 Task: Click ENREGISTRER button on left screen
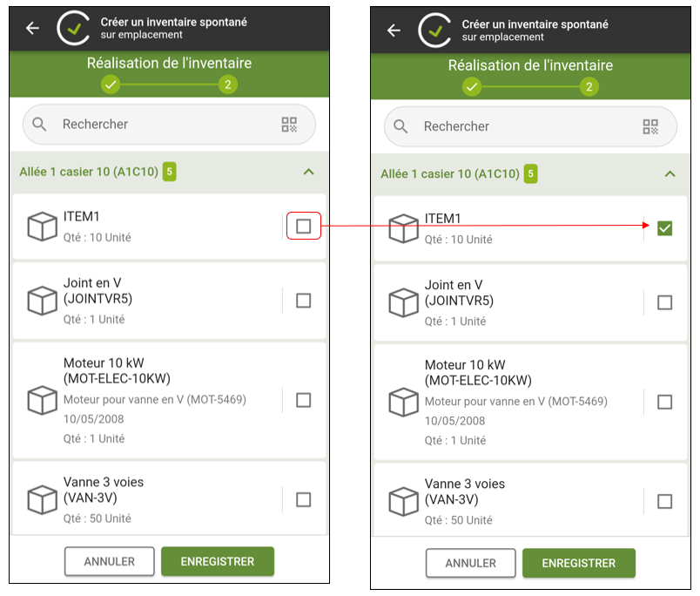click(x=218, y=561)
